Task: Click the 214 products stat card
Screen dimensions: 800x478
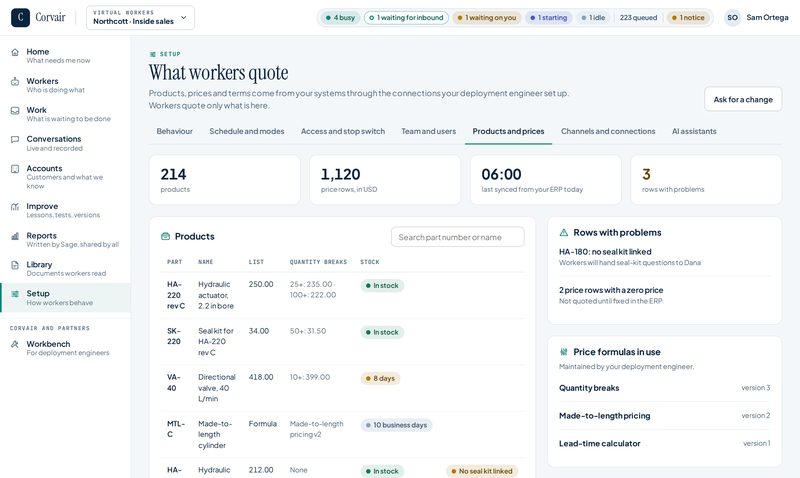Action: [224, 180]
